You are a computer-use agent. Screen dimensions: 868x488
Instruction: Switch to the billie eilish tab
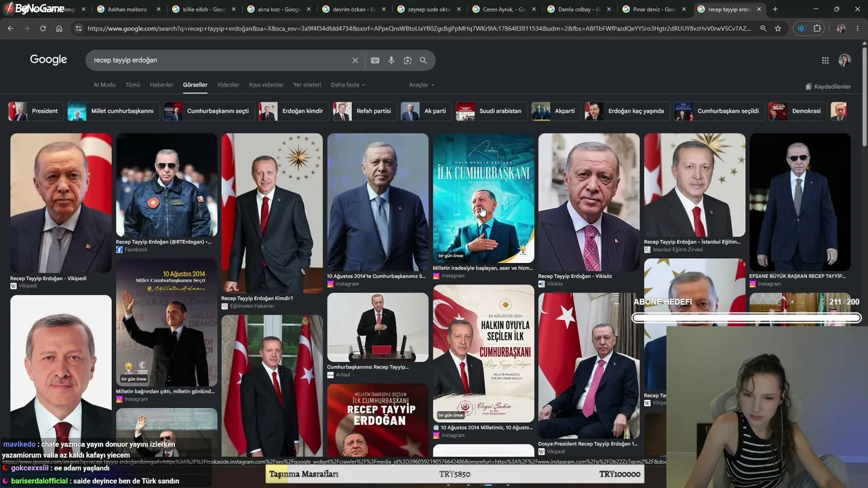[201, 9]
